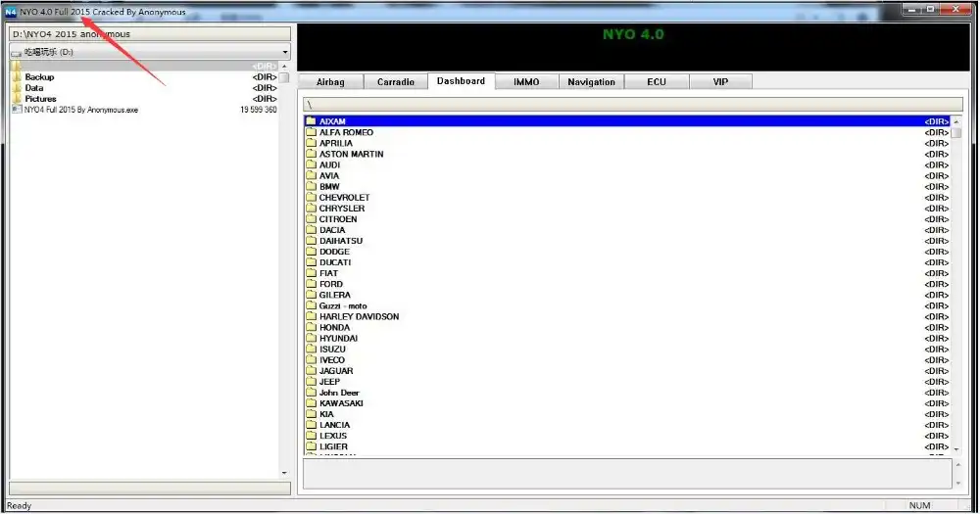
Task: Click the D:\NYO4 2015 anonymous path field
Action: point(150,33)
